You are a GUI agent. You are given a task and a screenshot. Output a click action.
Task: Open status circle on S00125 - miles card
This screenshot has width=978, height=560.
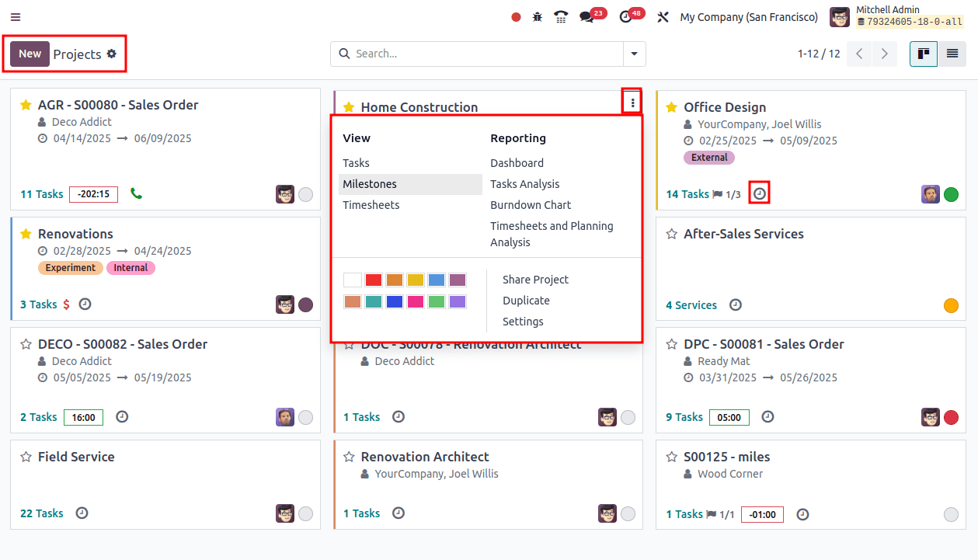952,514
